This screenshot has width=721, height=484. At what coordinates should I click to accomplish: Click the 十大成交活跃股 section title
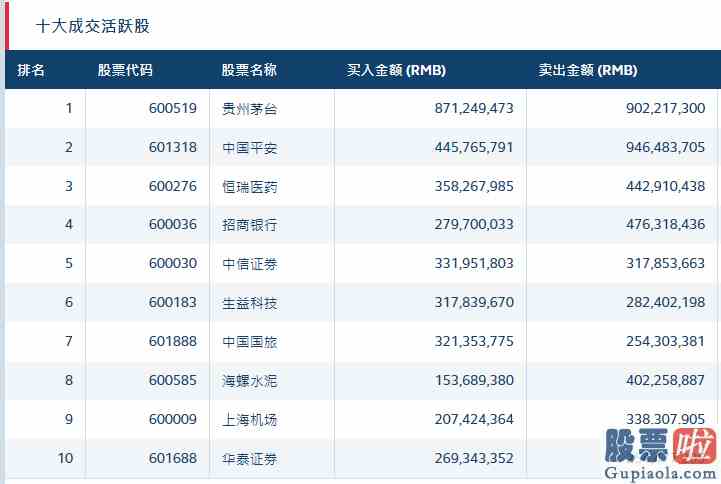click(x=93, y=26)
